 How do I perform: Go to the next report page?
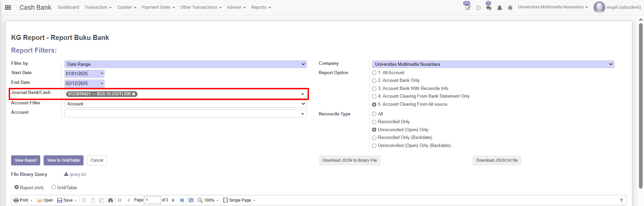click(173, 200)
